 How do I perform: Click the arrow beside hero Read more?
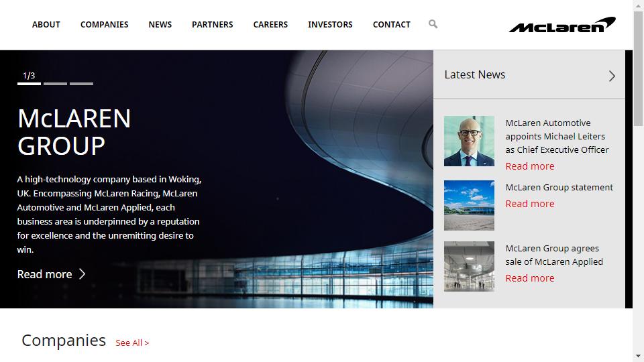pos(83,274)
